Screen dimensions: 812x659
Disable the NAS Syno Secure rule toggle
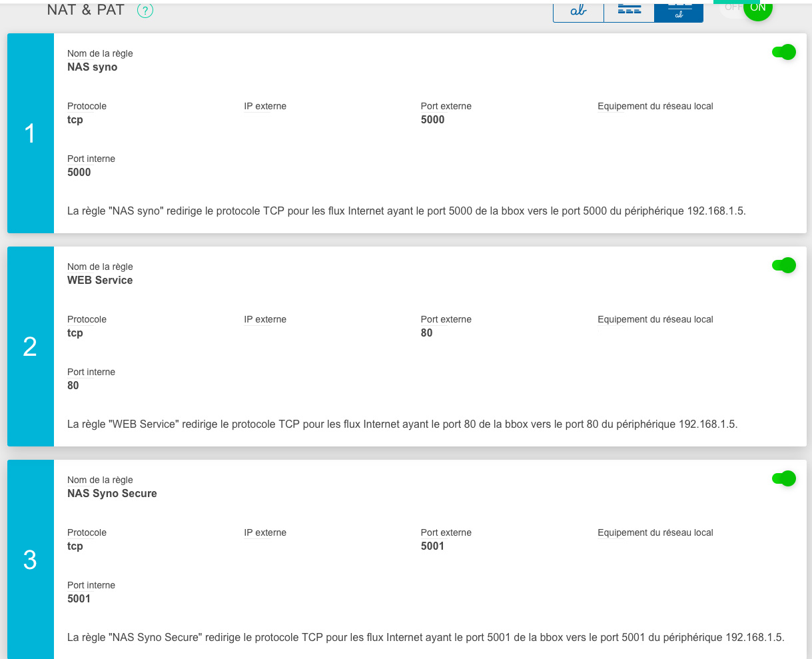coord(783,478)
